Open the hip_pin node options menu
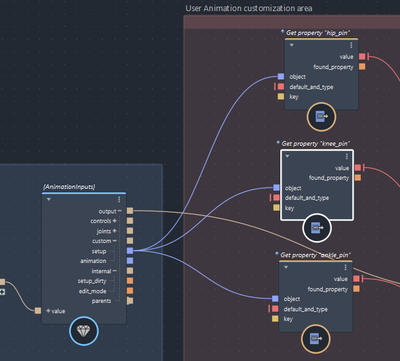Viewport: 400px width, 361px height. click(351, 45)
